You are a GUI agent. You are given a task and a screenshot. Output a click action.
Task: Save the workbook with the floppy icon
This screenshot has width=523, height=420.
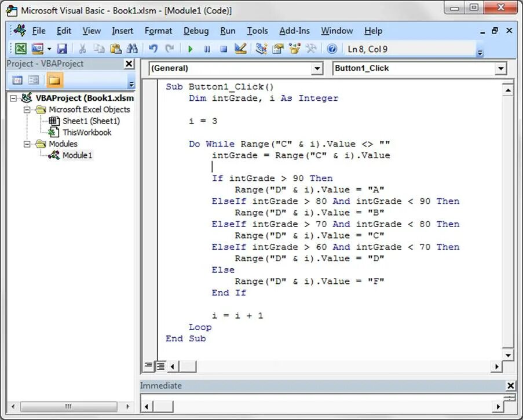point(62,49)
